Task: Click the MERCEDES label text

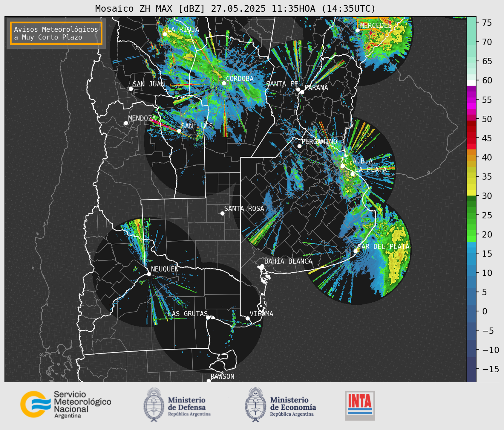Action: point(376,25)
